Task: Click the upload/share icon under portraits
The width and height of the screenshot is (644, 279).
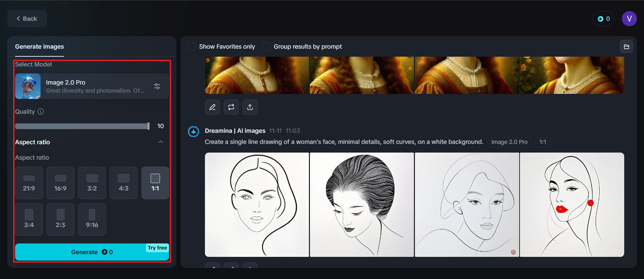Action: tap(250, 107)
